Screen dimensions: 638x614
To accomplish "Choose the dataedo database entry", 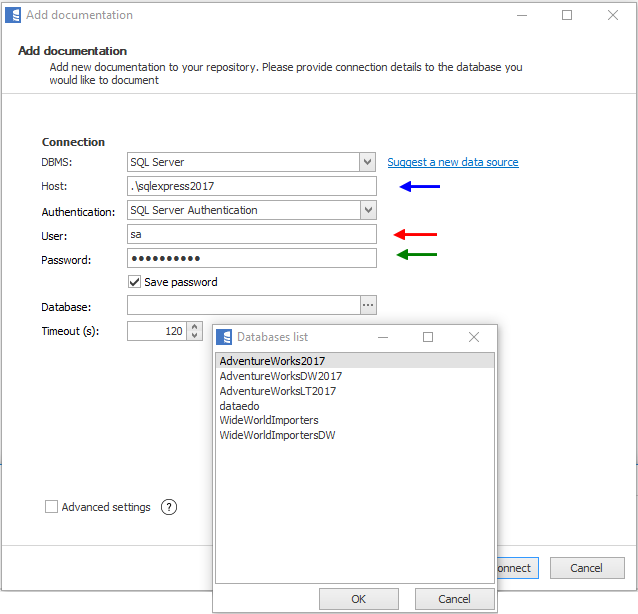I will coord(239,406).
